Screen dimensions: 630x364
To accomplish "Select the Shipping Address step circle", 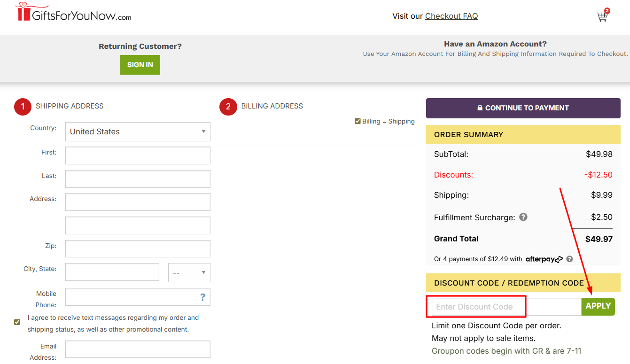I will tap(23, 107).
